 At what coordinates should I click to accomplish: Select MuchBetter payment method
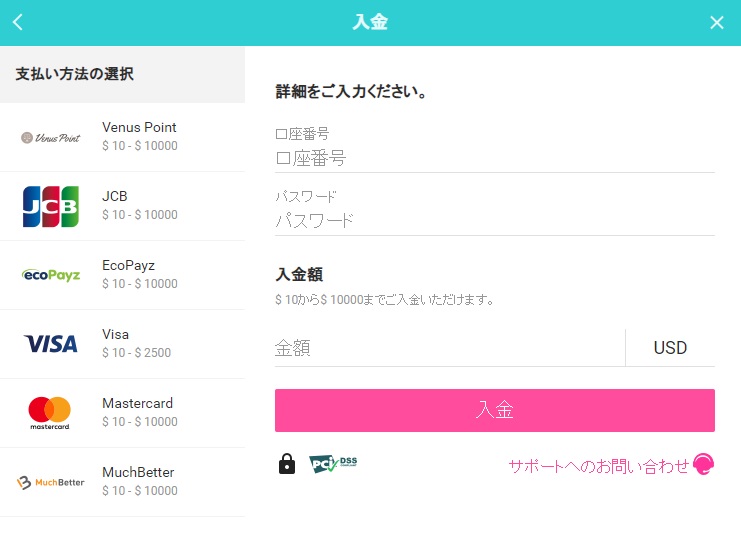(x=122, y=482)
